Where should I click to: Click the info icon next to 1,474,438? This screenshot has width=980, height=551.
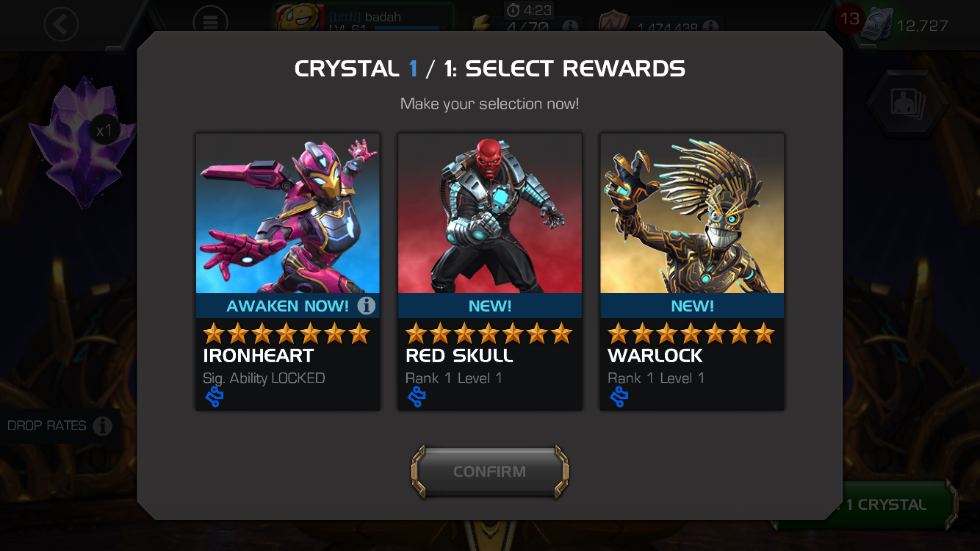[x=710, y=26]
